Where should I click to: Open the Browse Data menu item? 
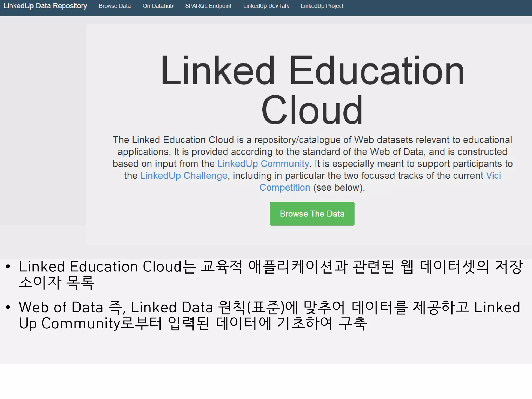click(115, 6)
